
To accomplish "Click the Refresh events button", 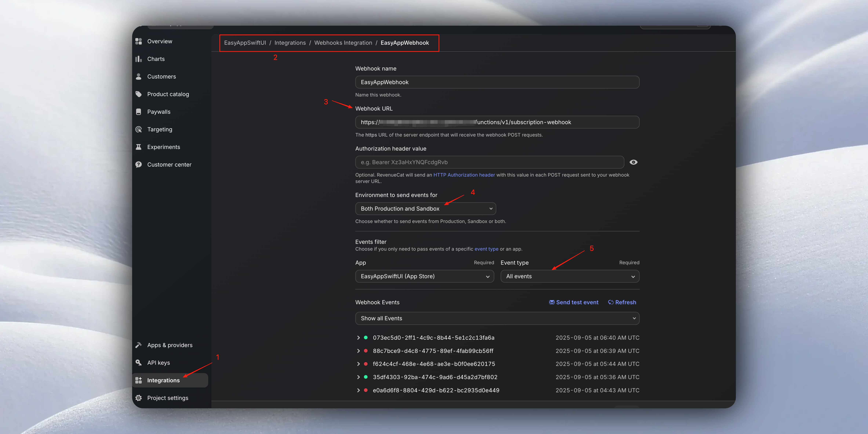I will [622, 302].
